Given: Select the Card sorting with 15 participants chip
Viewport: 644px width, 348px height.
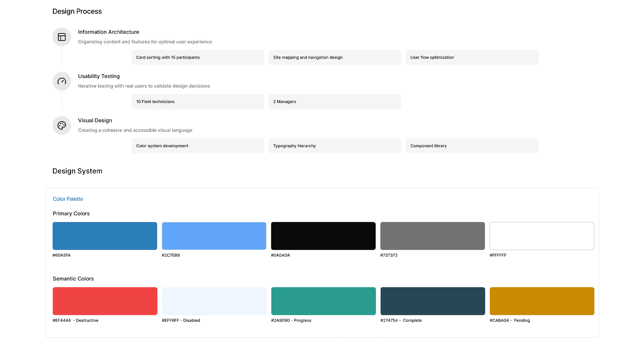Looking at the screenshot, I should point(198,57).
